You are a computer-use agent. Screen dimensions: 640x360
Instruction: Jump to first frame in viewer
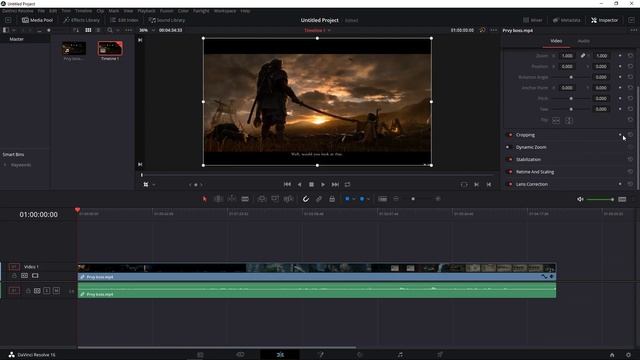287,184
